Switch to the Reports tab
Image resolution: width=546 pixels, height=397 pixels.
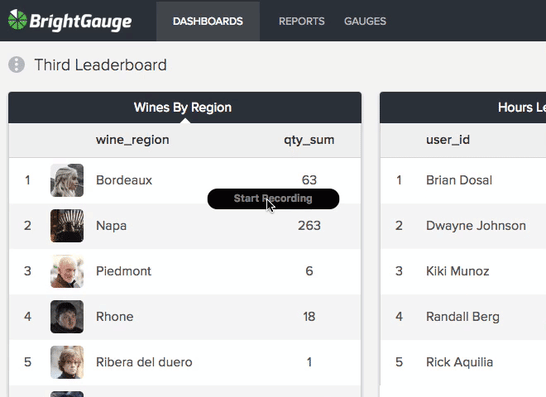(x=302, y=21)
